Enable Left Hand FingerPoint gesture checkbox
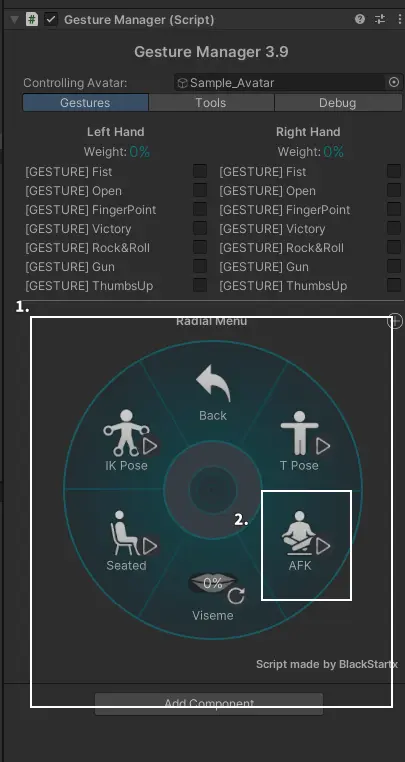The image size is (405, 762). [200, 209]
